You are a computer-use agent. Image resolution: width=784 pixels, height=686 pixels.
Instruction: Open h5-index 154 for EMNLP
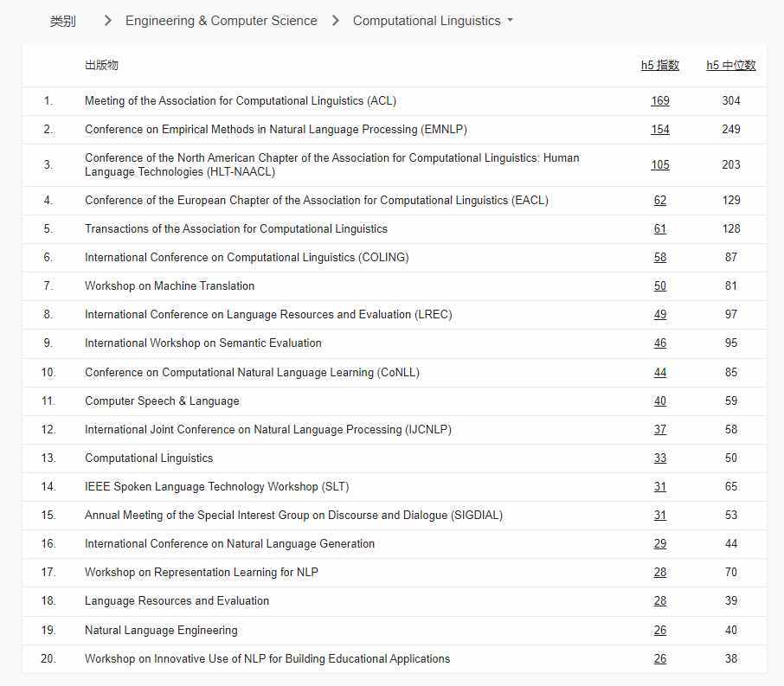[x=660, y=129]
